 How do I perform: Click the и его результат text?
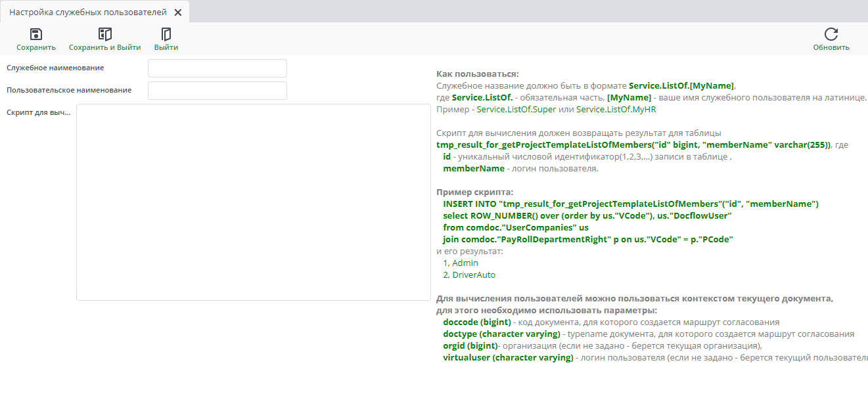click(470, 252)
